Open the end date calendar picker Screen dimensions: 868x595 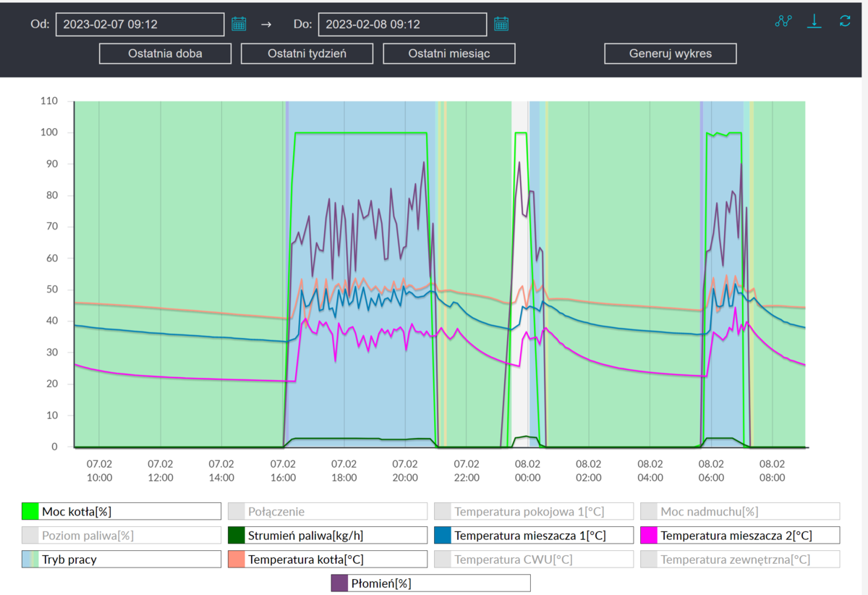tap(501, 24)
